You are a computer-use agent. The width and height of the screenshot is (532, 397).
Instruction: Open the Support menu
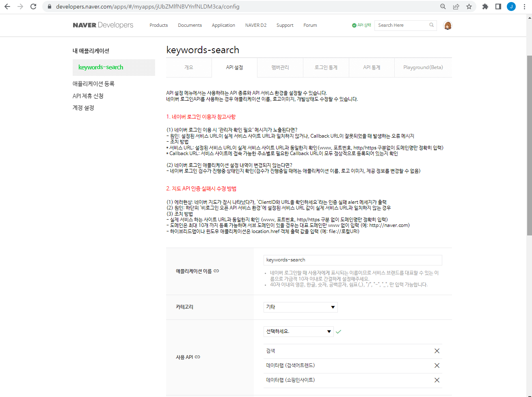click(x=285, y=25)
